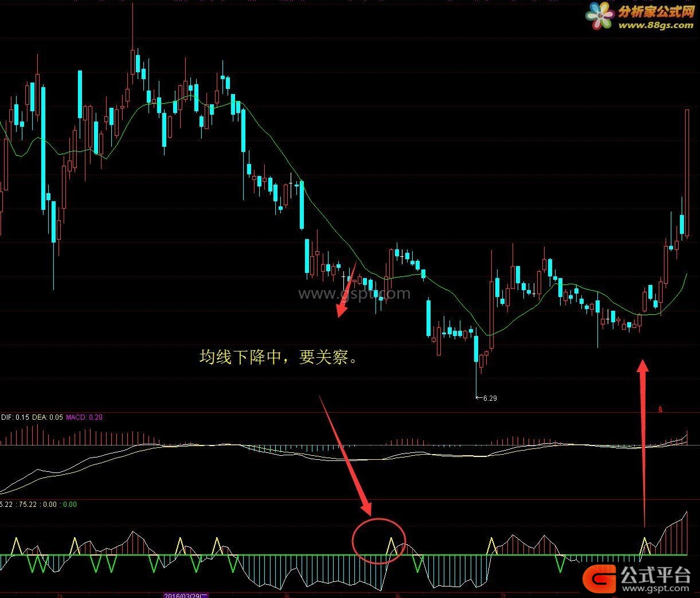Select the green 0.00 indicator value

tap(69, 505)
